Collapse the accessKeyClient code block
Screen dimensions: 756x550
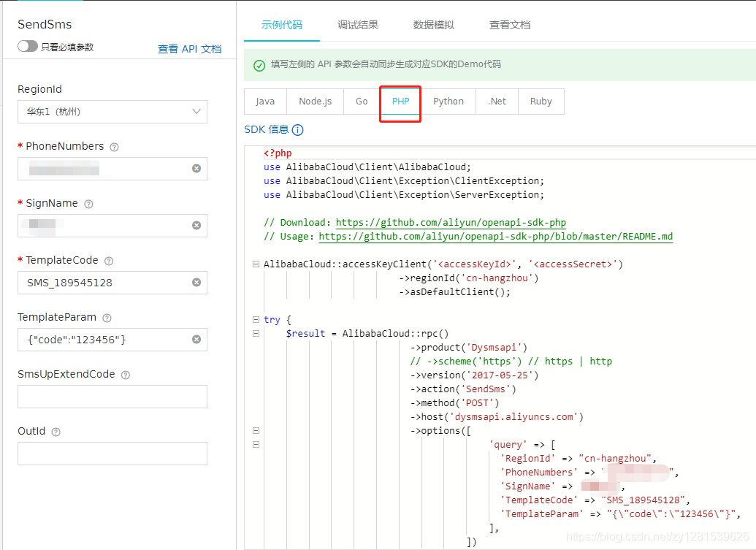click(x=256, y=264)
